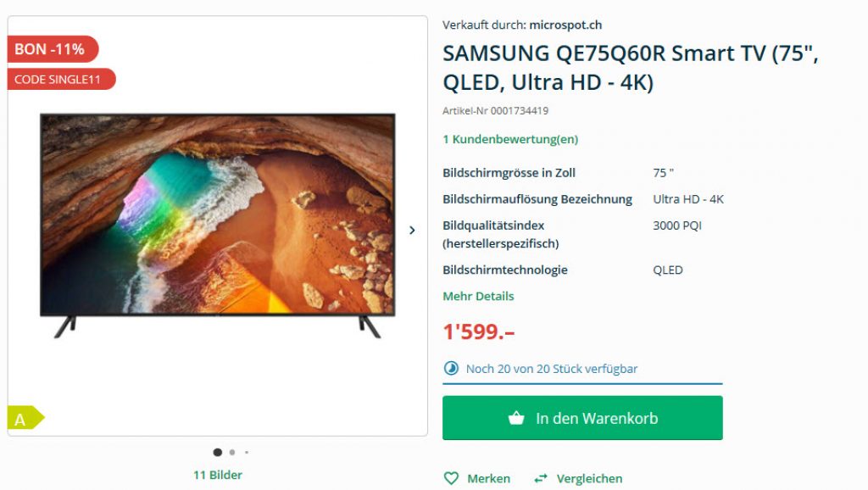
Task: Open the 1 Kundenbewertung(en) reviews link
Action: click(x=510, y=139)
